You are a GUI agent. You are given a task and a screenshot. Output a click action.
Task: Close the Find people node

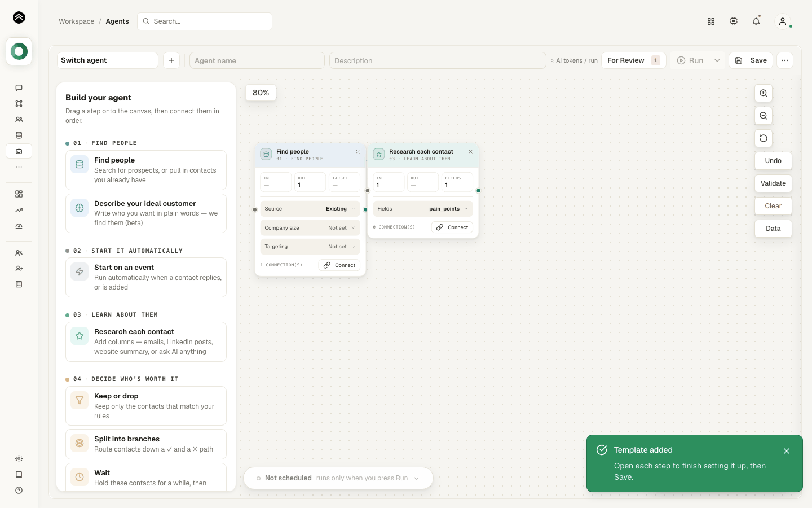click(x=358, y=152)
